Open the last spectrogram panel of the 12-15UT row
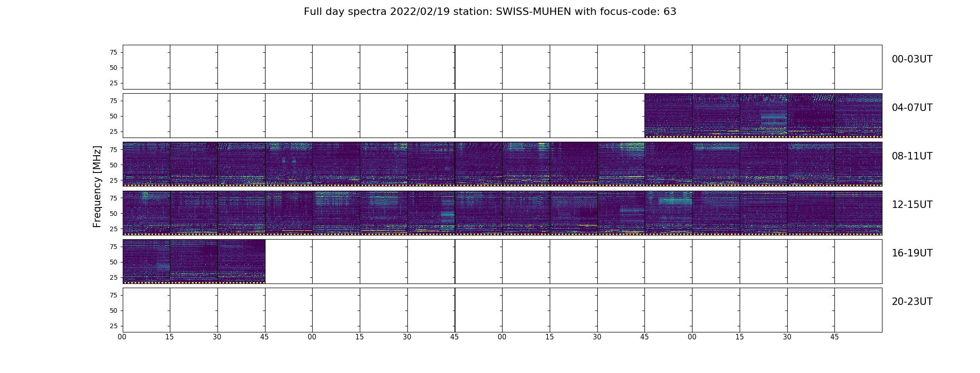This screenshot has height=373, width=980. coord(858,213)
